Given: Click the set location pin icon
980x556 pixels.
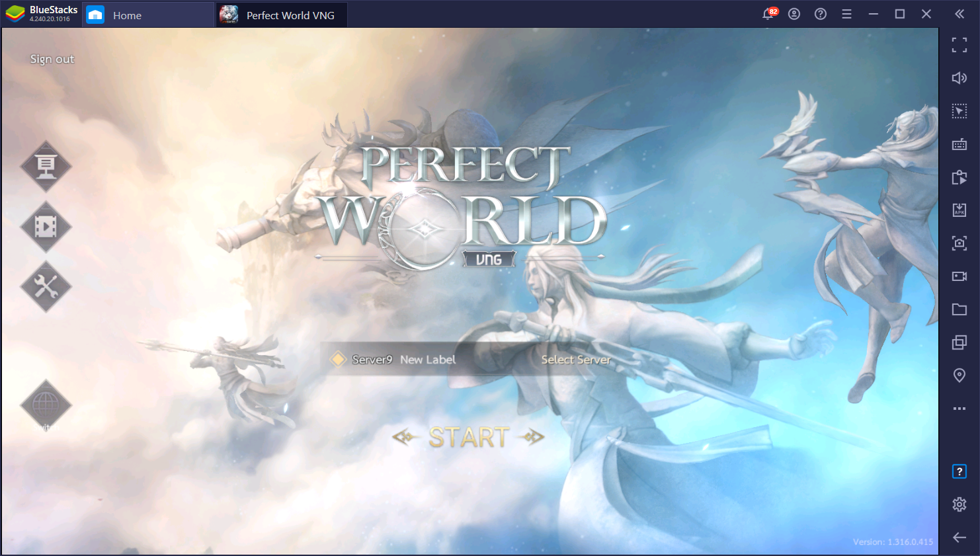Looking at the screenshot, I should pos(960,376).
